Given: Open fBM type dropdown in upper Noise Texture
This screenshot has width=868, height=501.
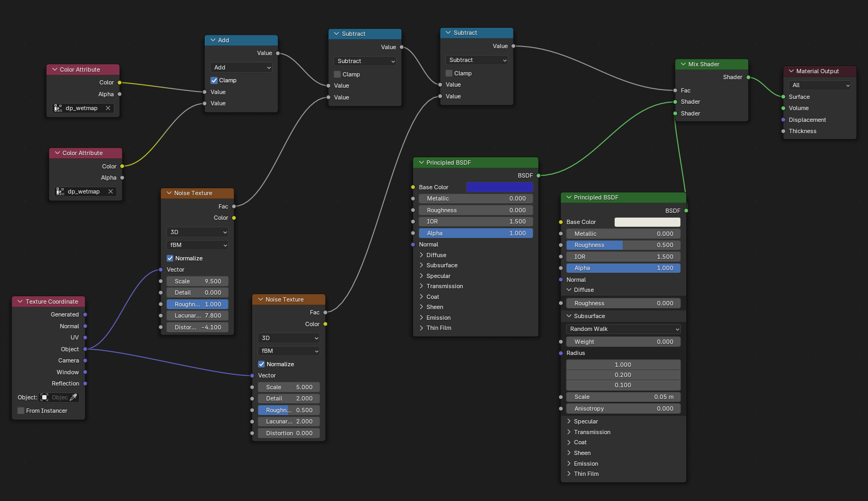Looking at the screenshot, I should 197,245.
